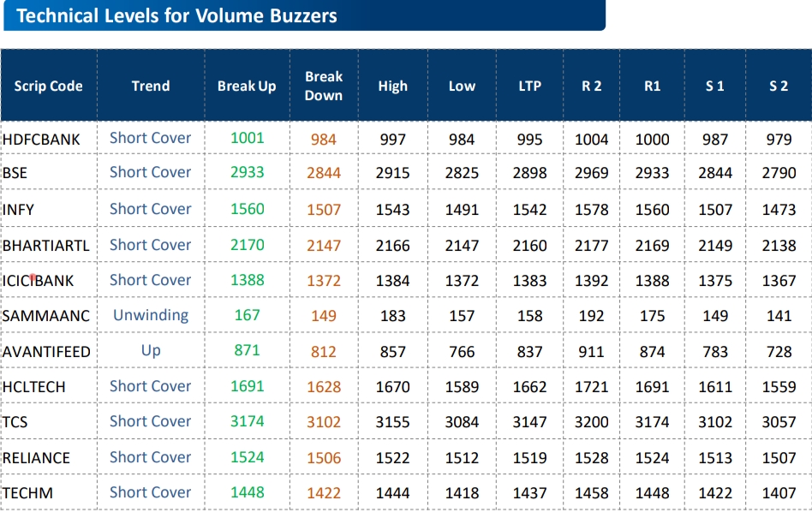Viewport: 812px width, 512px height.
Task: Click the Technical Levels for Volume Buzzers title
Action: (x=177, y=15)
